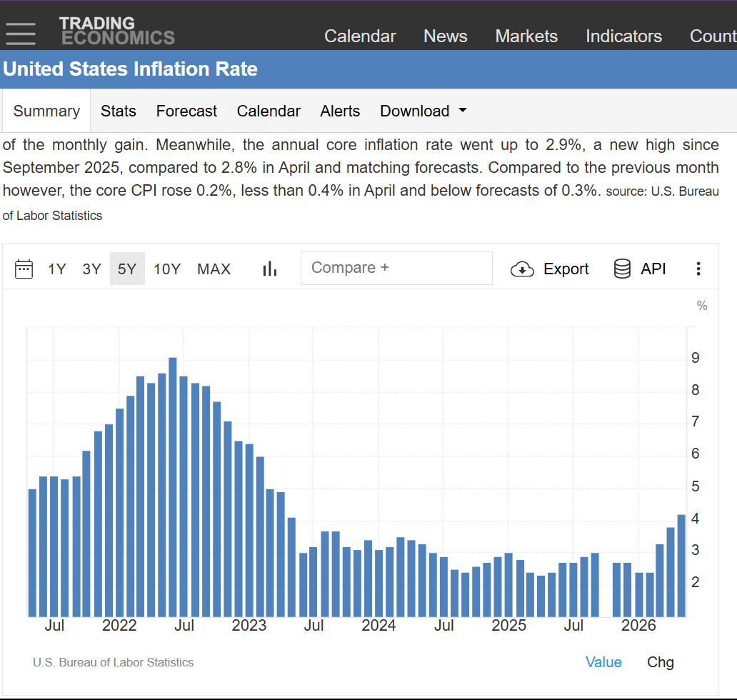Open the Forecast tab

pos(186,111)
